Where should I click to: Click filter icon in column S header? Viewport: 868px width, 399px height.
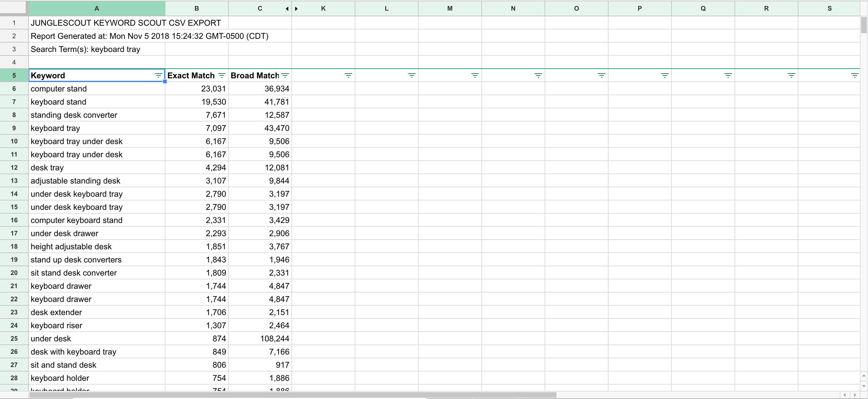click(855, 75)
